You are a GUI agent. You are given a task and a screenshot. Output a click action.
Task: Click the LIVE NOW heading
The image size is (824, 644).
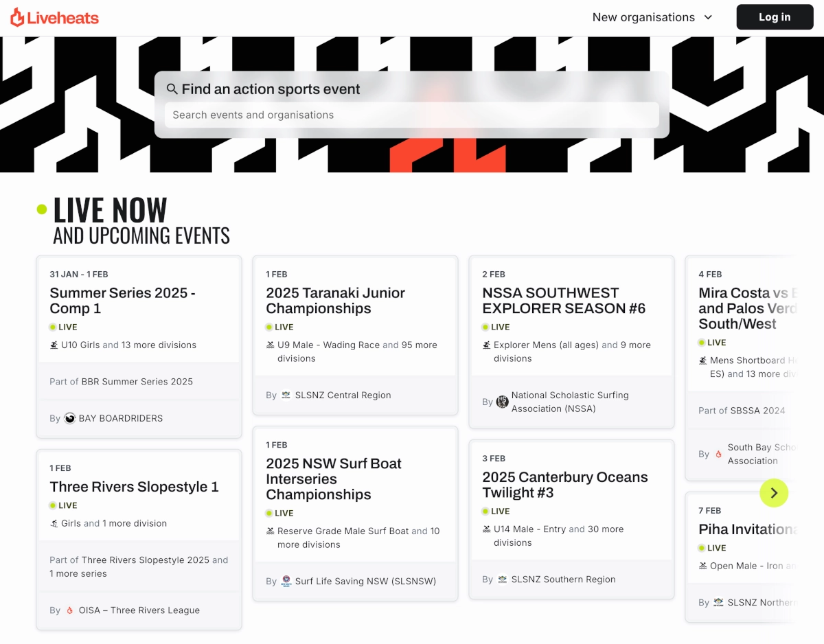click(x=110, y=210)
